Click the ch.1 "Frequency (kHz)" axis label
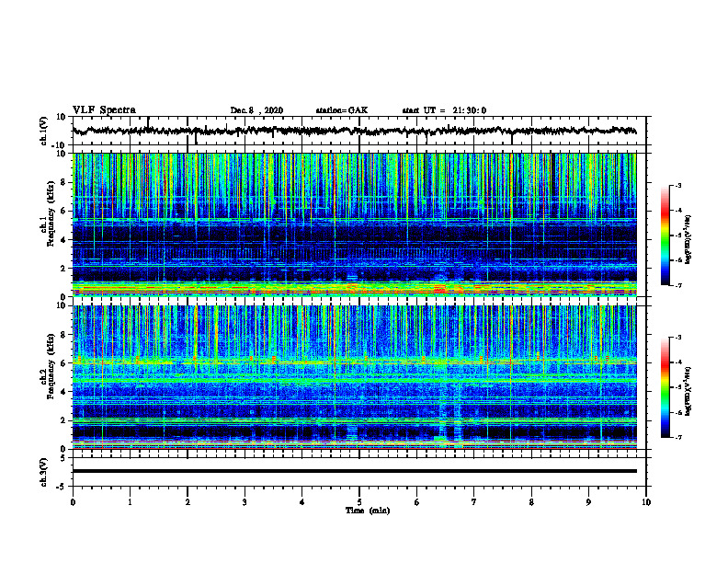728x563 pixels. pos(51,213)
